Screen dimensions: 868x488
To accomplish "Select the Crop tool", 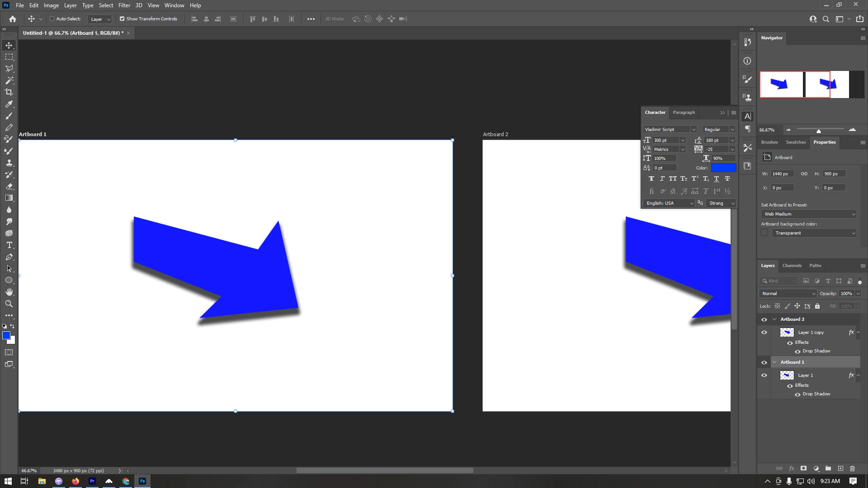I will [x=9, y=92].
